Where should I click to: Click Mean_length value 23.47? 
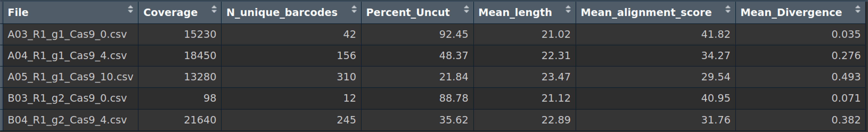[556, 77]
